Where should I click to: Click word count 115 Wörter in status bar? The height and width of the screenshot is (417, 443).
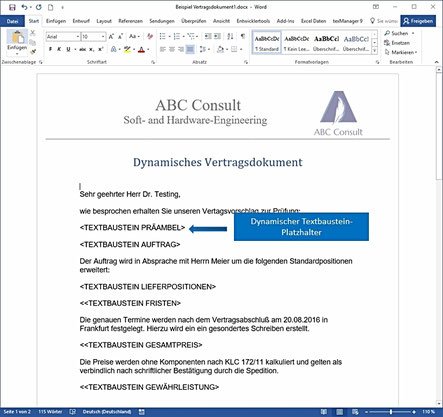point(50,412)
